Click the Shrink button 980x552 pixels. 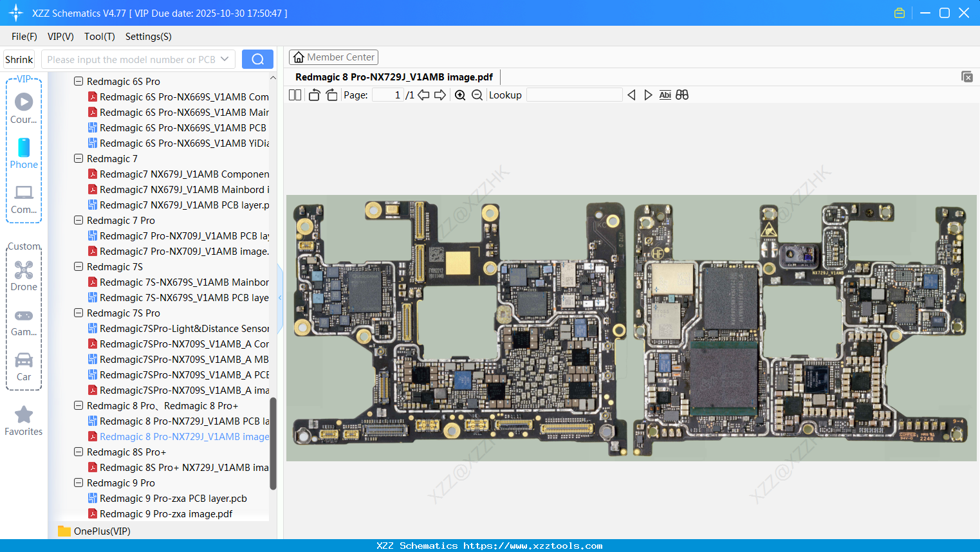(18, 59)
